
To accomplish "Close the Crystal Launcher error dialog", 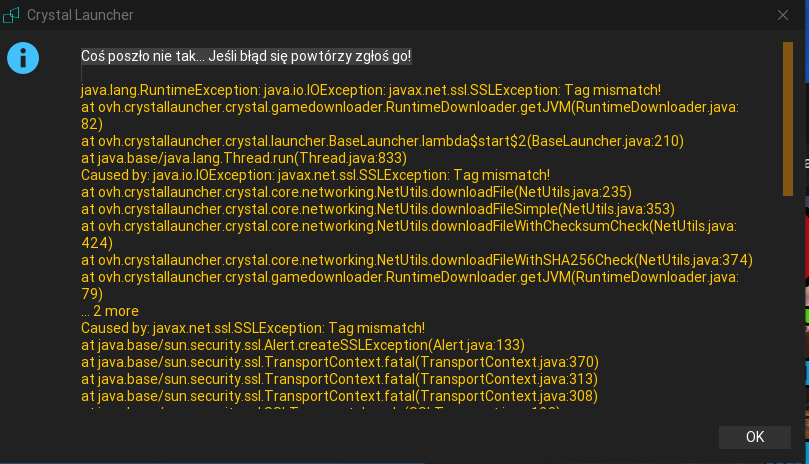I will pos(783,15).
